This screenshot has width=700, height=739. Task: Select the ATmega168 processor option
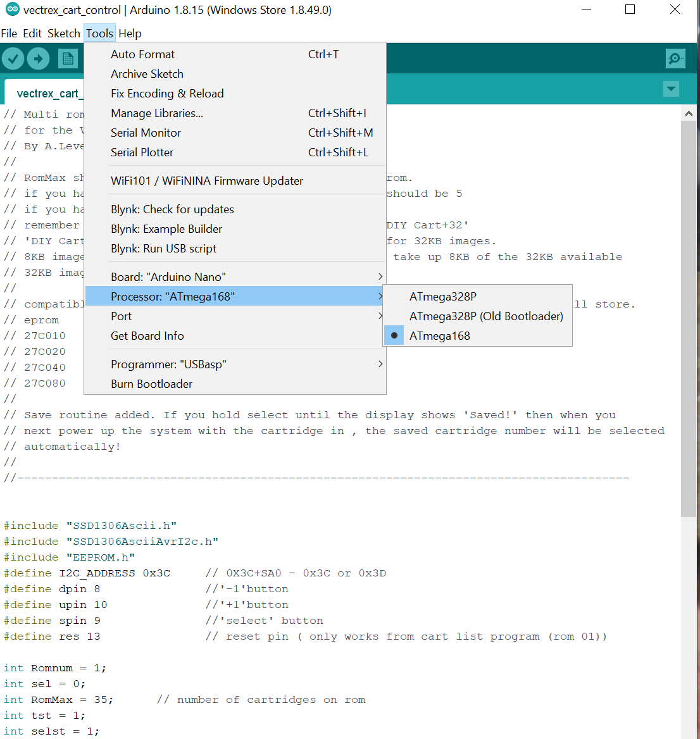(x=477, y=335)
